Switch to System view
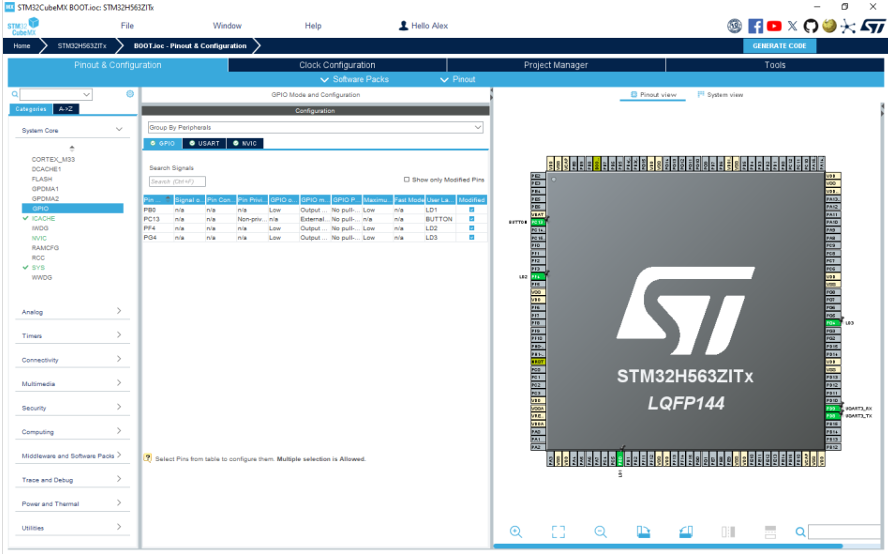The image size is (888, 554). [720, 95]
